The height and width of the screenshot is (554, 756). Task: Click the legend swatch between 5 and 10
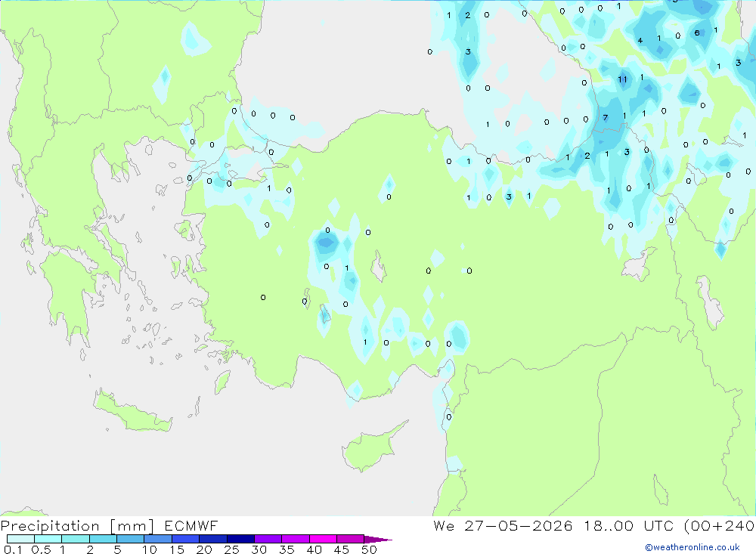(131, 539)
